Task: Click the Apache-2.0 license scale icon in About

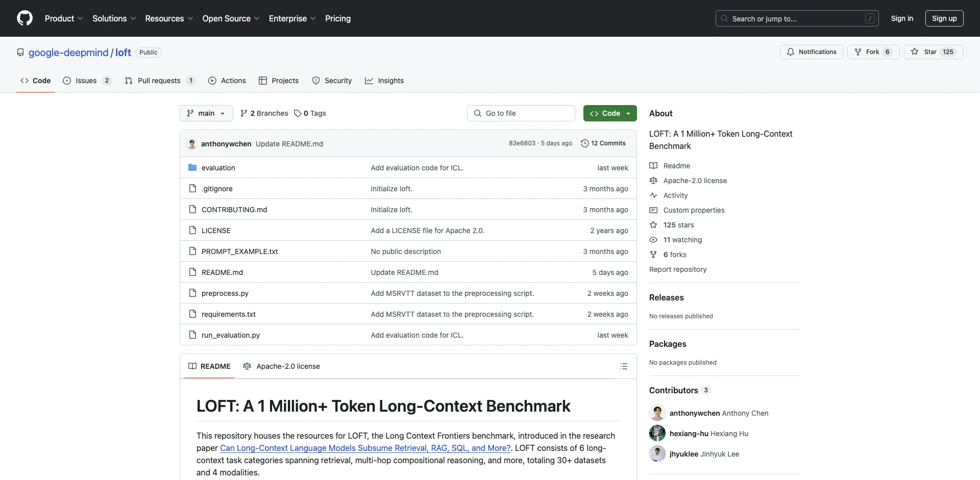Action: tap(653, 181)
